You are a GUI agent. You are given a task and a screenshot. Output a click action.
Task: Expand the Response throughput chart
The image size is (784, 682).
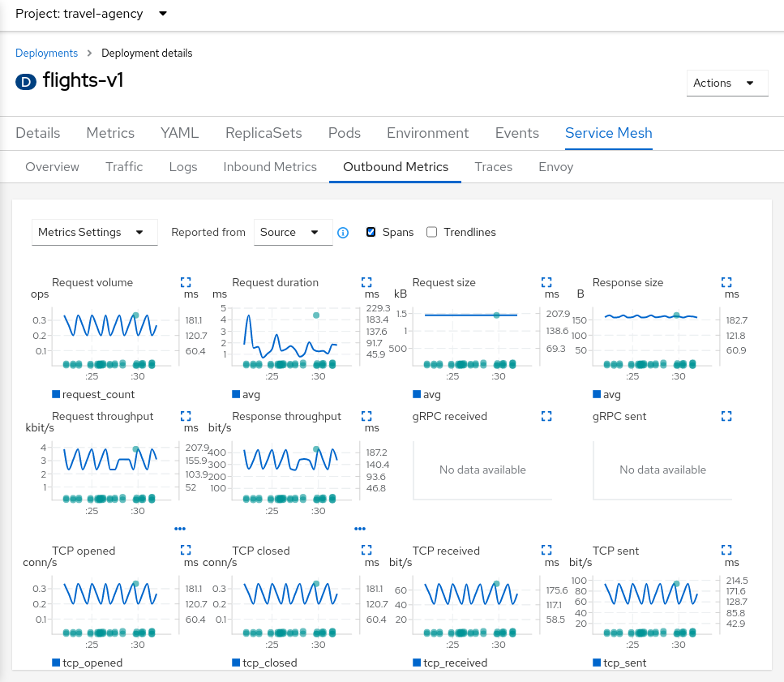point(366,416)
